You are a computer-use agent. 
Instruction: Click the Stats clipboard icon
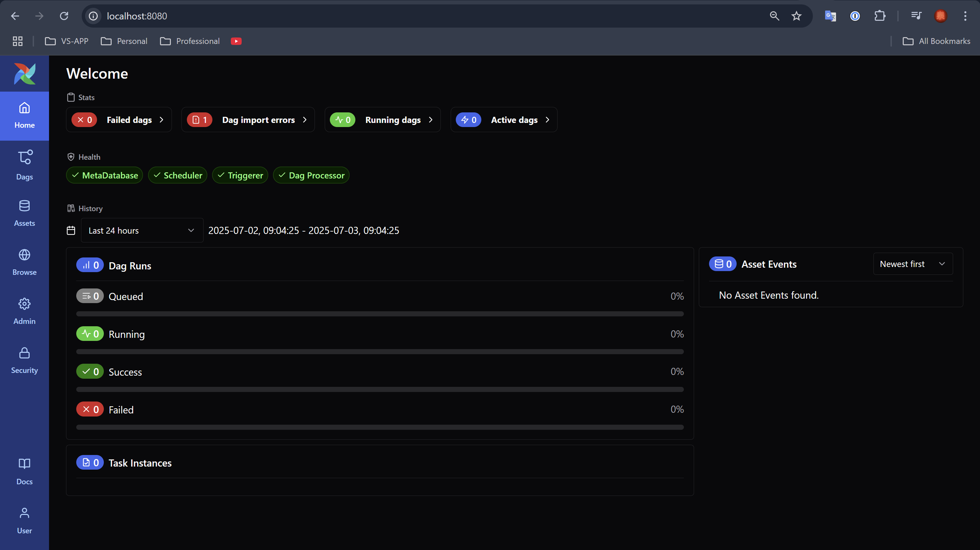71,97
